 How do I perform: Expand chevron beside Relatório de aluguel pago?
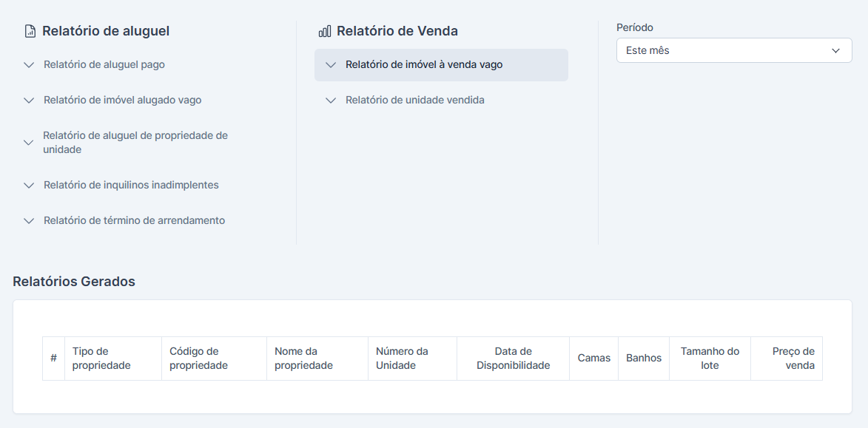point(29,65)
